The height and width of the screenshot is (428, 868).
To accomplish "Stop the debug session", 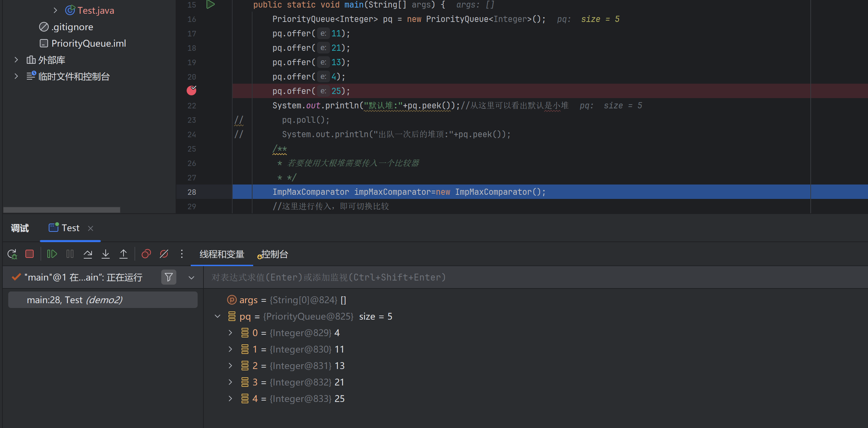I will [30, 254].
